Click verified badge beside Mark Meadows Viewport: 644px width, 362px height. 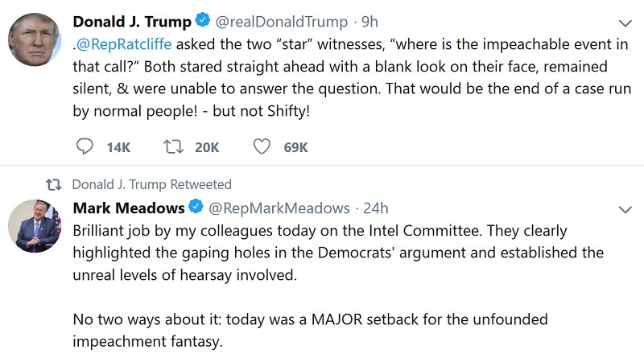coord(196,208)
